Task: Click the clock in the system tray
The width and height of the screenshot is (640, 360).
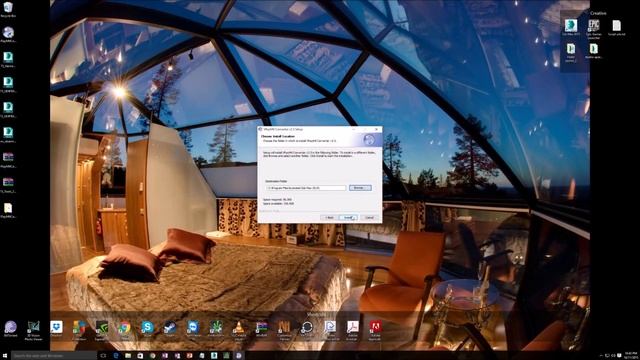Action: point(631,356)
